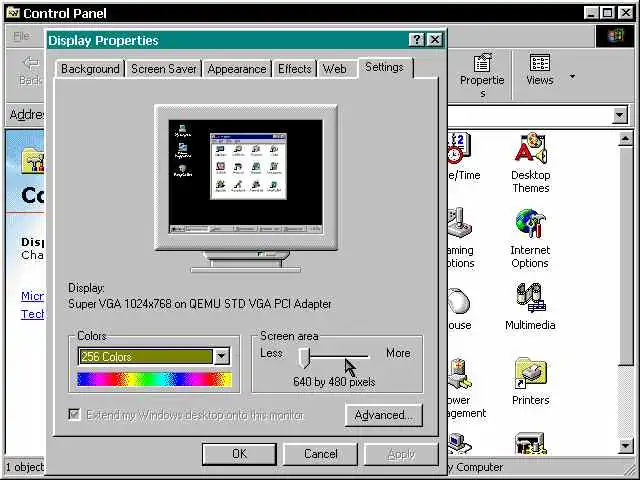Switch to the Web tab
The width and height of the screenshot is (640, 480).
pyautogui.click(x=335, y=69)
